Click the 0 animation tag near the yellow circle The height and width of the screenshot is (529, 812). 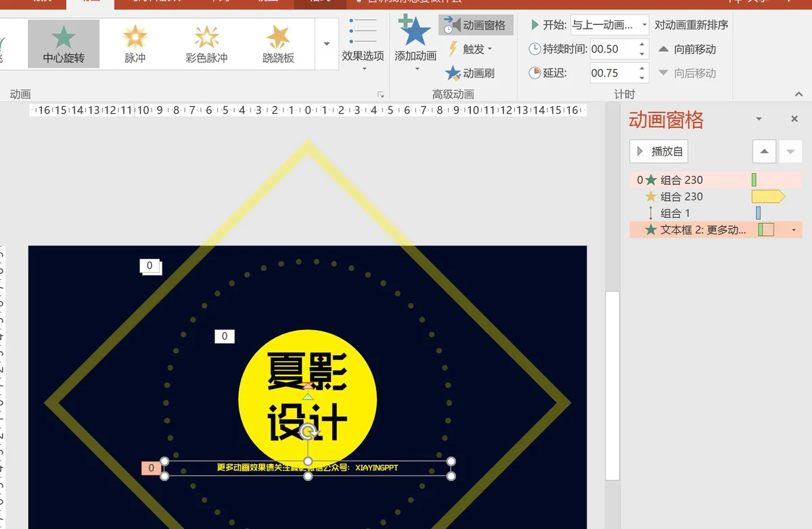point(225,336)
